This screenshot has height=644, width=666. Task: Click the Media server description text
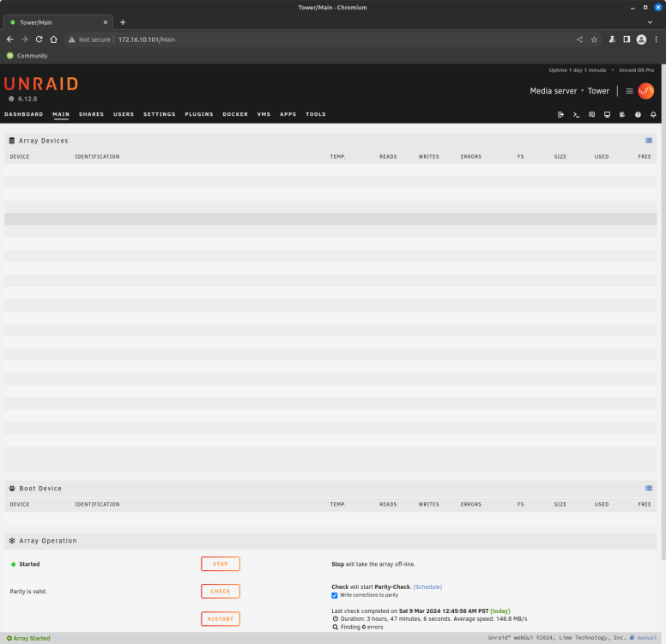[554, 91]
